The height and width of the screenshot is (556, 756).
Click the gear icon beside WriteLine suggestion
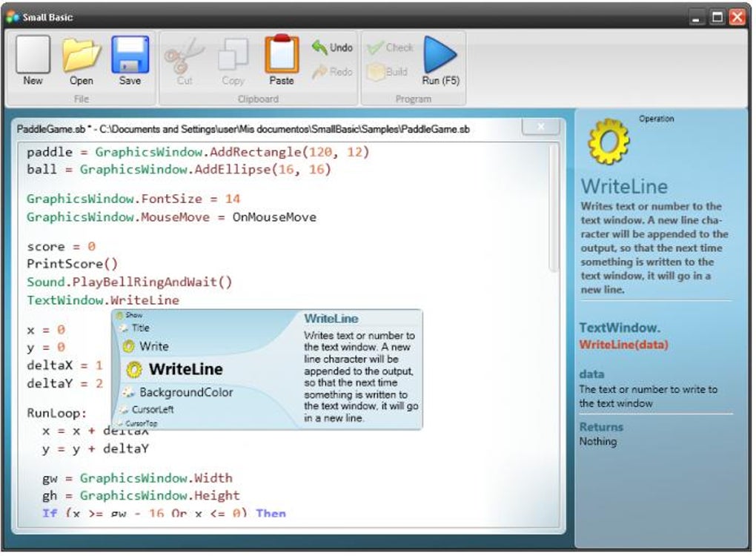(134, 370)
